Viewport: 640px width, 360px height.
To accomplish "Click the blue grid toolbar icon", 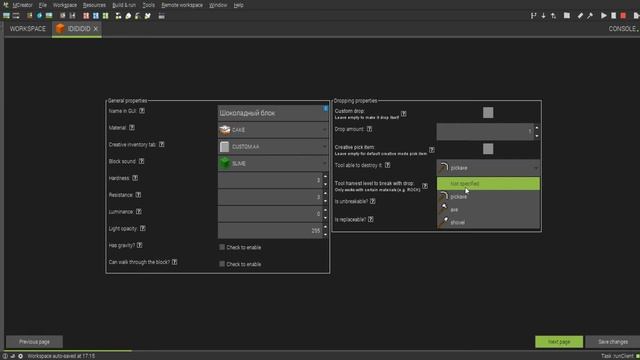I will tap(96, 16).
